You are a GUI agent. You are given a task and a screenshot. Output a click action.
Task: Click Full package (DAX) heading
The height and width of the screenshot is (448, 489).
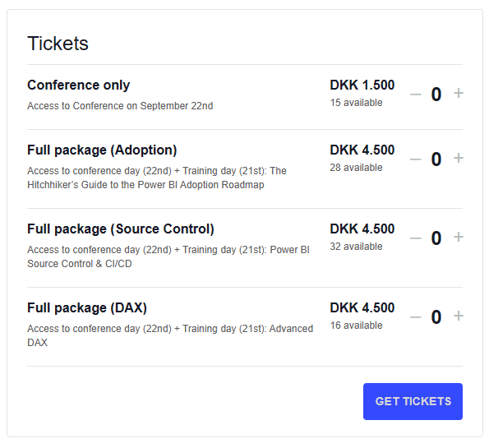(x=87, y=308)
